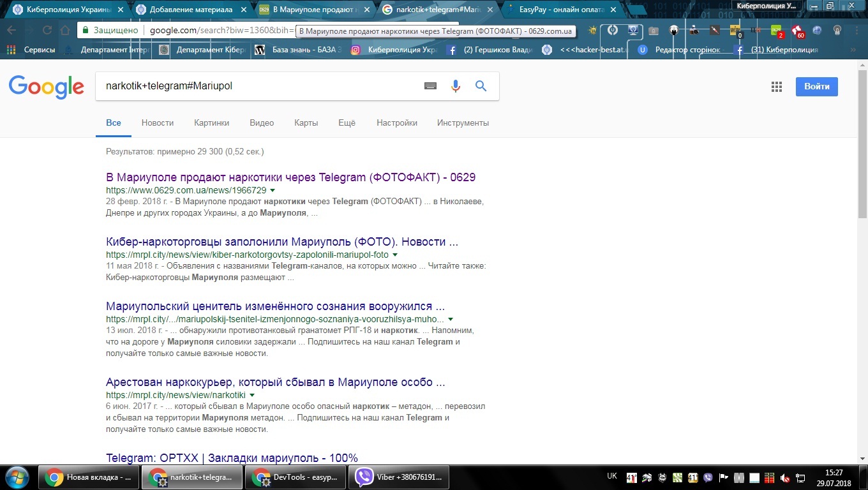Image resolution: width=868 pixels, height=490 pixels.
Task: Click the browser back arrow
Action: tap(12, 30)
